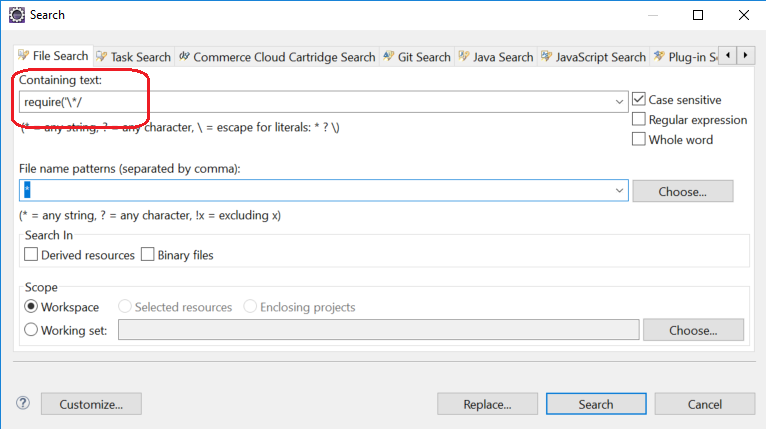Select the Working set scope radio button

click(31, 330)
